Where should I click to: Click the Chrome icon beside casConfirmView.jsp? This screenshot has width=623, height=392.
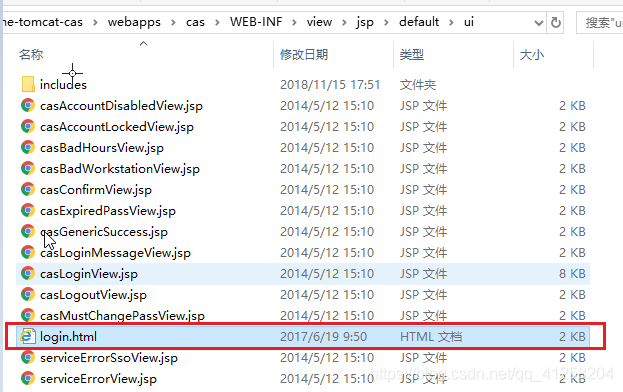28,189
